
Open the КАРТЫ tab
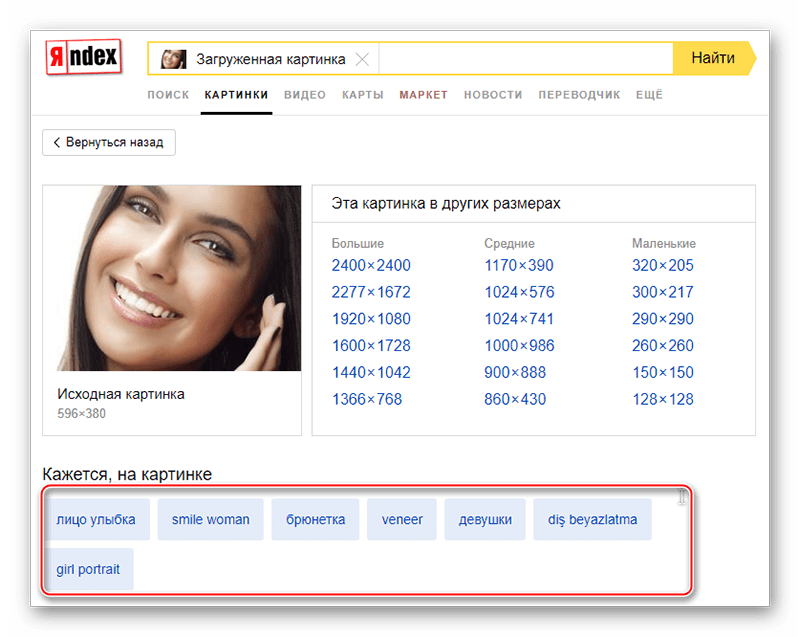pyautogui.click(x=363, y=95)
